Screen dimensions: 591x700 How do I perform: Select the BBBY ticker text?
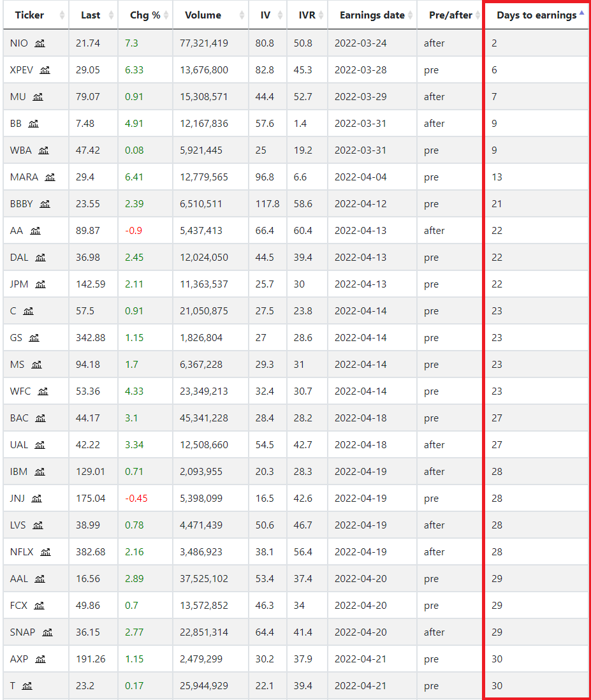pyautogui.click(x=22, y=204)
